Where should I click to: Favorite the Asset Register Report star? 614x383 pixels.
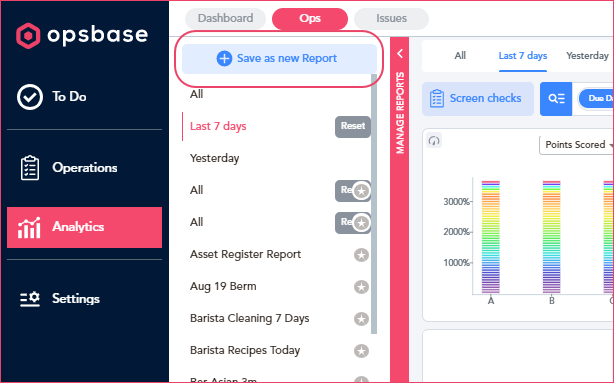coord(361,255)
